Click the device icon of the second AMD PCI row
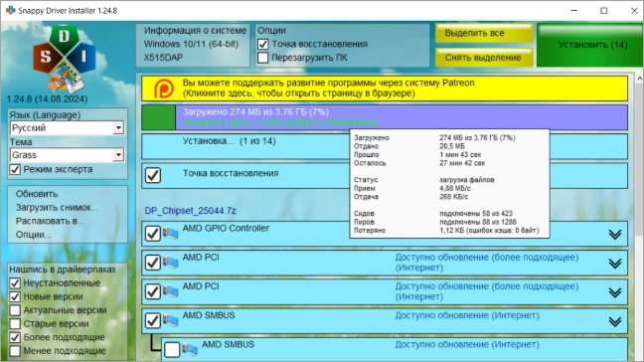The image size is (644, 362). (x=171, y=291)
